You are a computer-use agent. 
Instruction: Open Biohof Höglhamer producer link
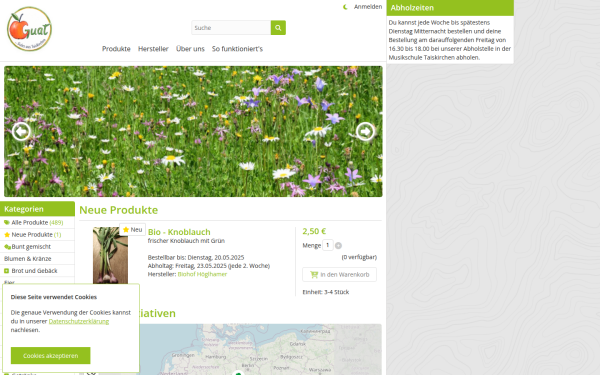pos(202,274)
